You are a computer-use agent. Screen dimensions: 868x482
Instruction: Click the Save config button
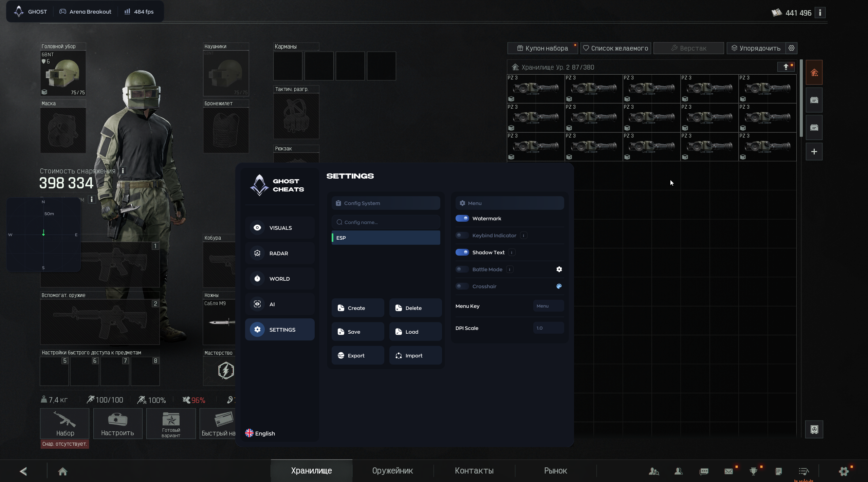point(358,332)
